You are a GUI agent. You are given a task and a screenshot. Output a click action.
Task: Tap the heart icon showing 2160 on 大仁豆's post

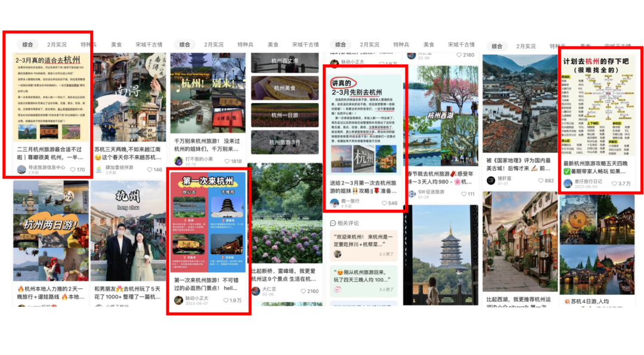click(x=304, y=291)
